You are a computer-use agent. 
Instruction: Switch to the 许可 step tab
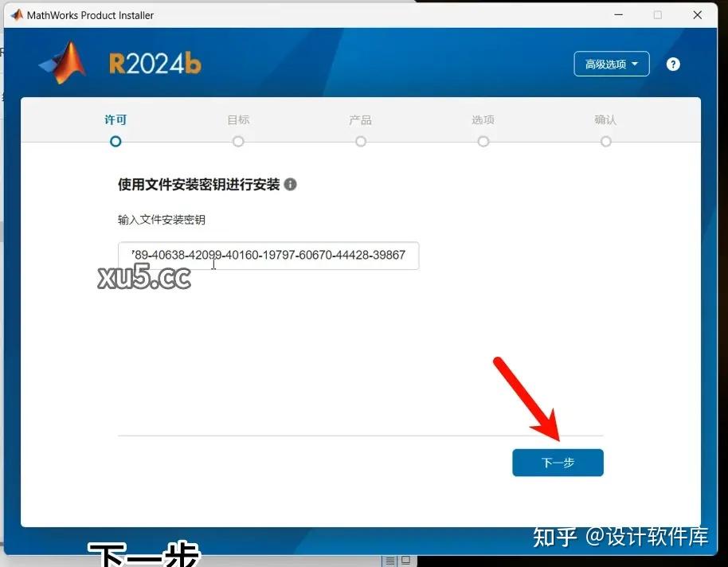[115, 119]
